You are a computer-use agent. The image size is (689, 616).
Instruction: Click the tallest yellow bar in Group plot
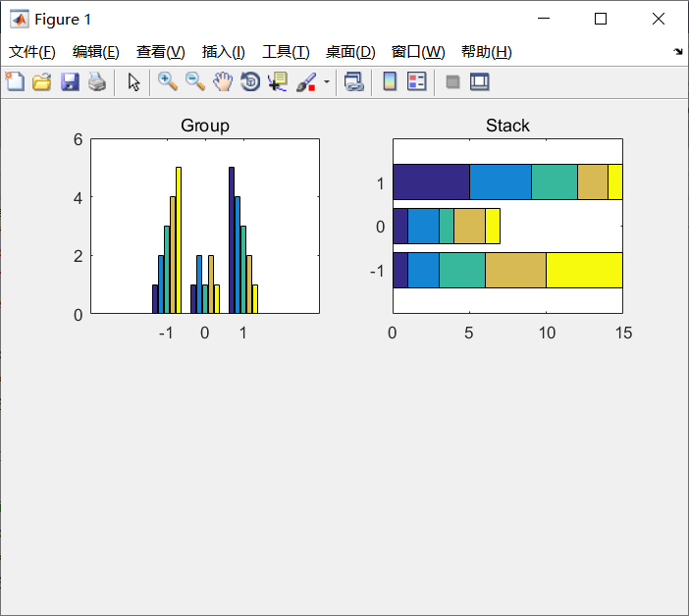click(x=179, y=239)
